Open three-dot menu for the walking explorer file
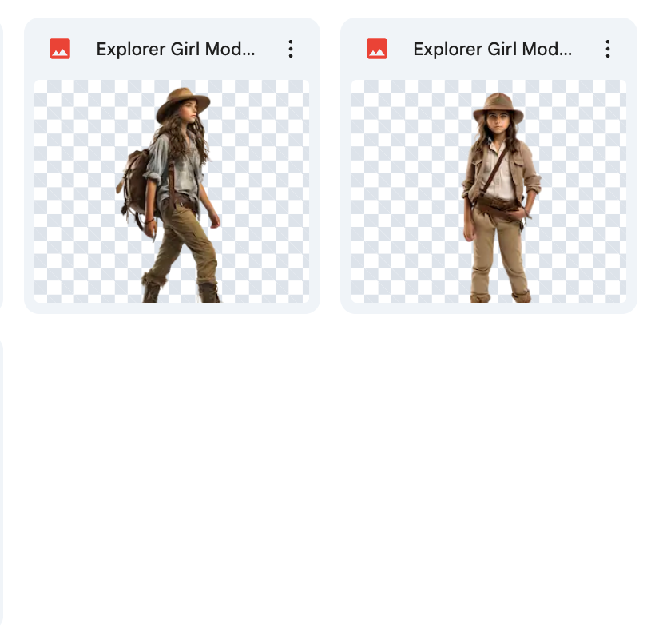 tap(291, 49)
